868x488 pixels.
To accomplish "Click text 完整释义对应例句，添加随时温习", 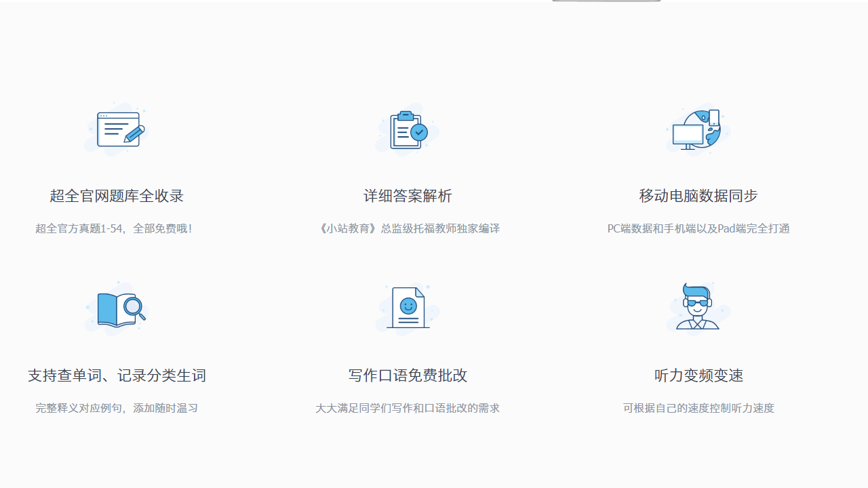I will pos(116,408).
